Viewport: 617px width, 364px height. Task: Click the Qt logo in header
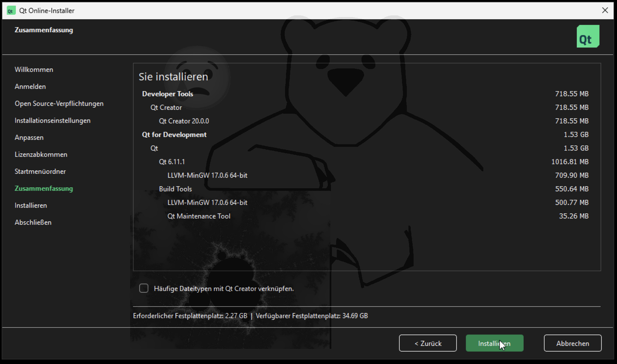tap(588, 36)
